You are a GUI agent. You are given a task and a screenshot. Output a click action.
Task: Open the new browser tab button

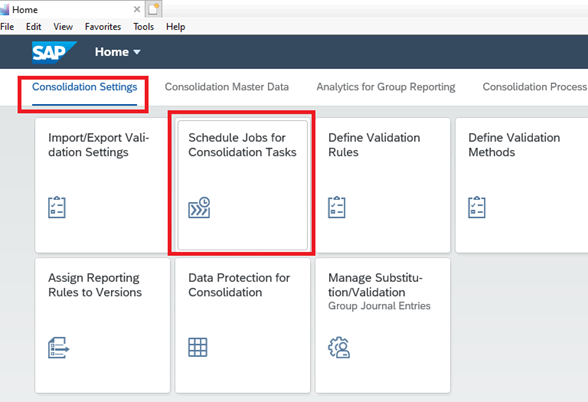pyautogui.click(x=153, y=9)
